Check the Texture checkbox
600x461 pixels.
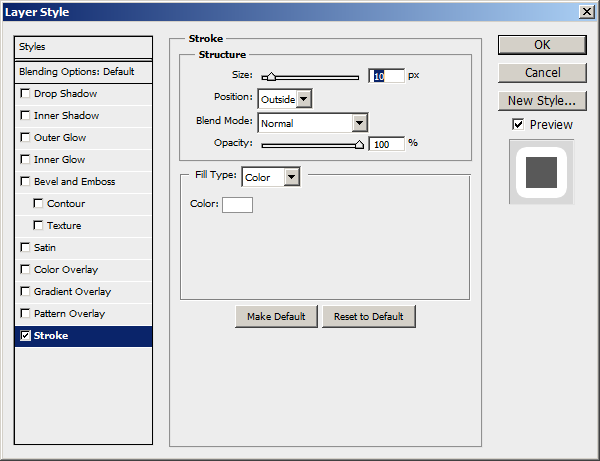coord(38,225)
